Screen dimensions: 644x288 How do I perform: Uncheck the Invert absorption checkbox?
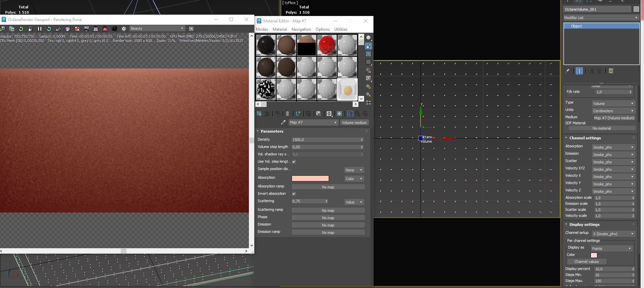tap(294, 194)
